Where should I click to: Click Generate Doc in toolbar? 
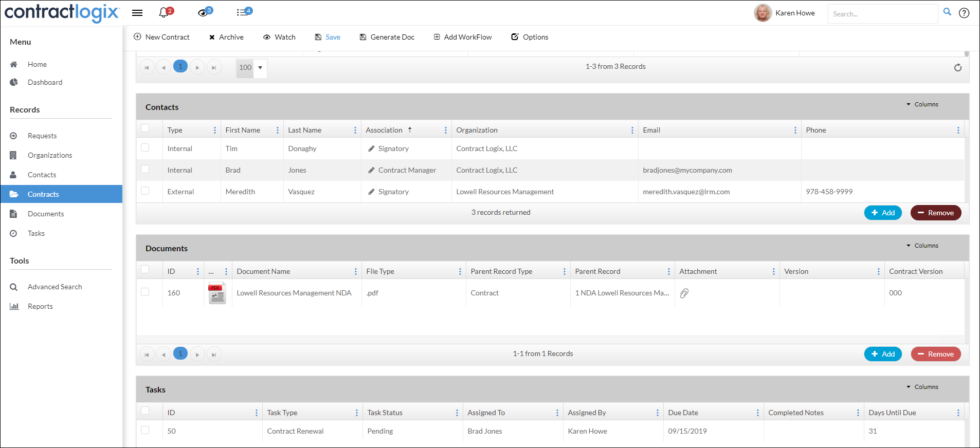[x=387, y=37]
